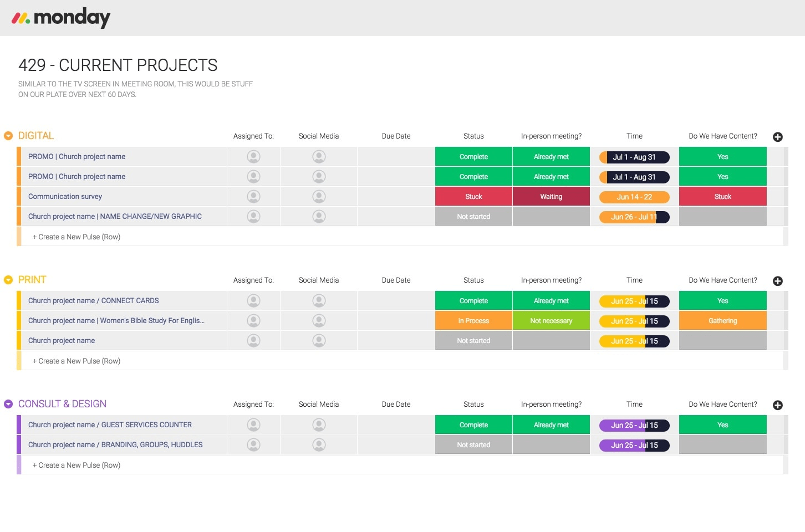Add a column to CONSULT & DESIGN group

[x=778, y=405]
